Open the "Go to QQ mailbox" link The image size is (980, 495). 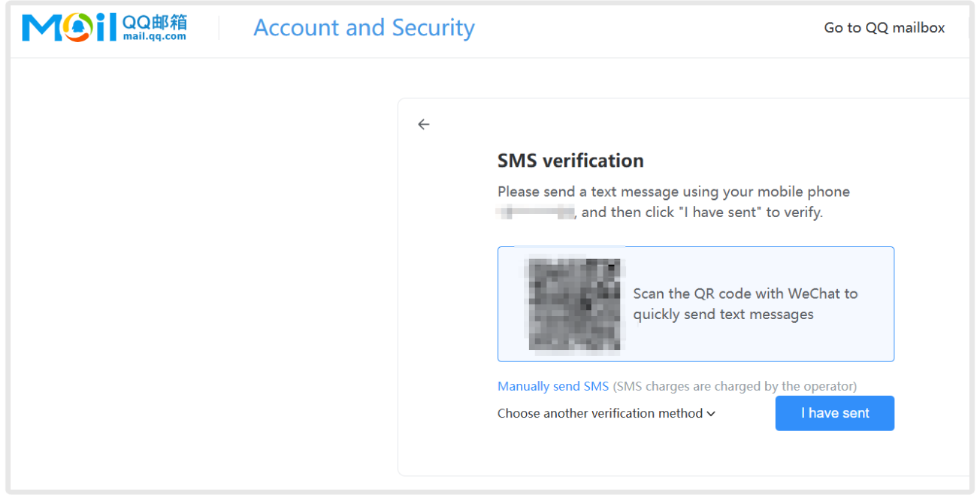coord(884,27)
